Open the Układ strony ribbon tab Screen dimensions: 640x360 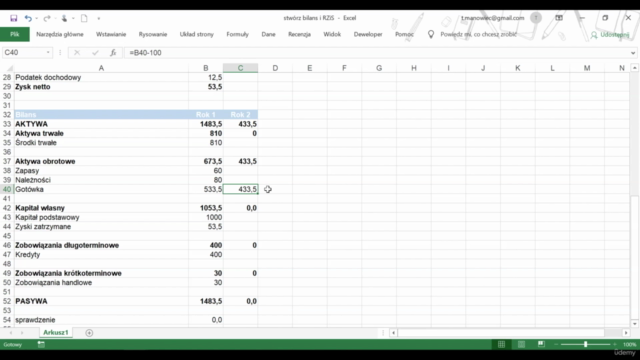(197, 34)
